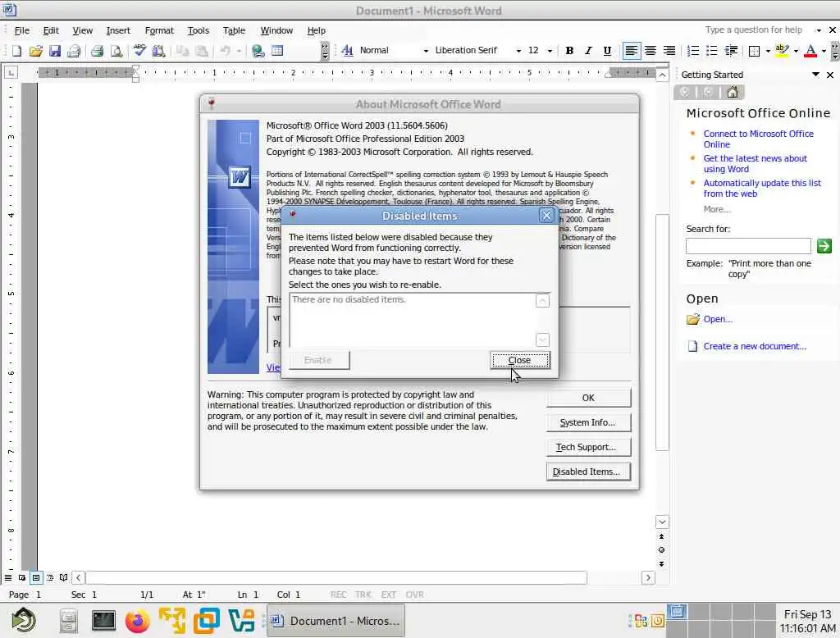The width and height of the screenshot is (840, 638).
Task: Click the Research icon next to spelling
Action: [x=158, y=51]
